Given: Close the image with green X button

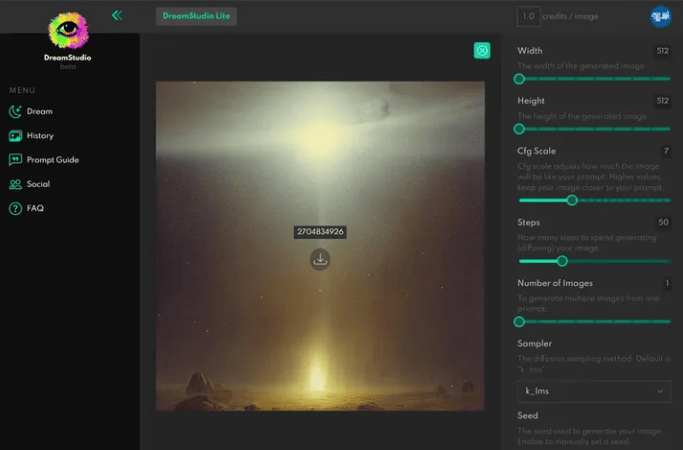Looking at the screenshot, I should point(482,51).
